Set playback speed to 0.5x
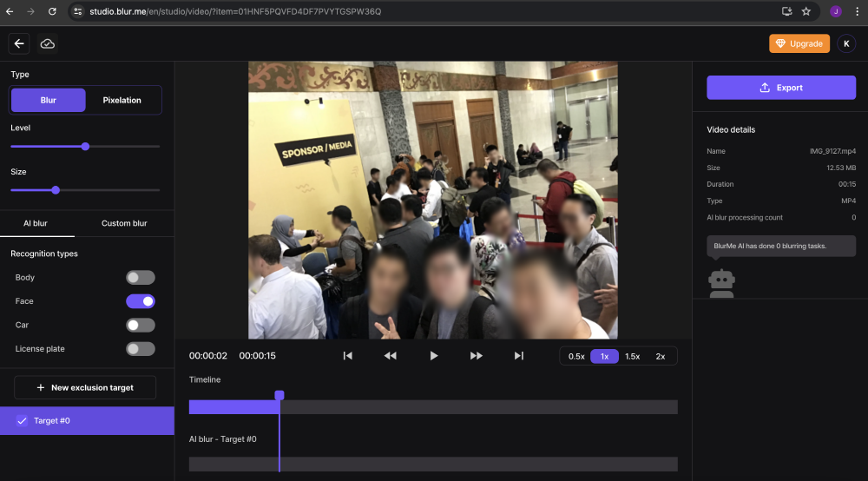This screenshot has width=868, height=481. [x=576, y=357]
